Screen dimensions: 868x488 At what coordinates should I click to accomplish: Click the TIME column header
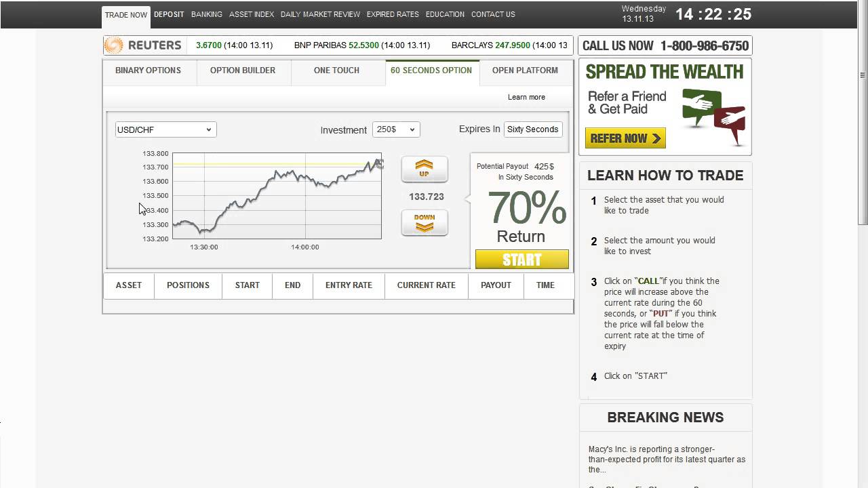click(545, 285)
